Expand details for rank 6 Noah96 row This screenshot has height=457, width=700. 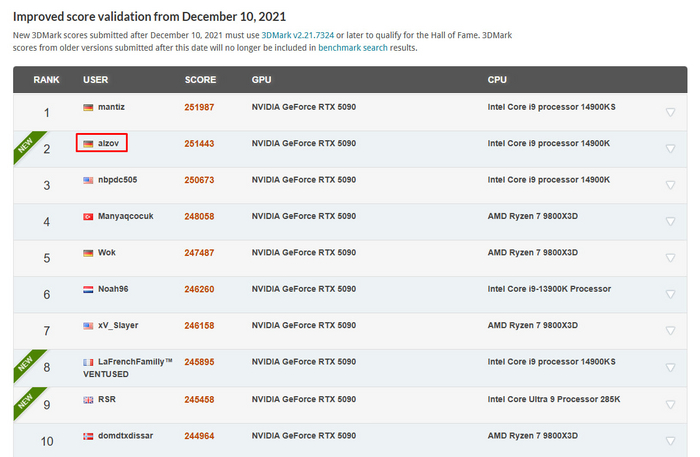click(670, 294)
